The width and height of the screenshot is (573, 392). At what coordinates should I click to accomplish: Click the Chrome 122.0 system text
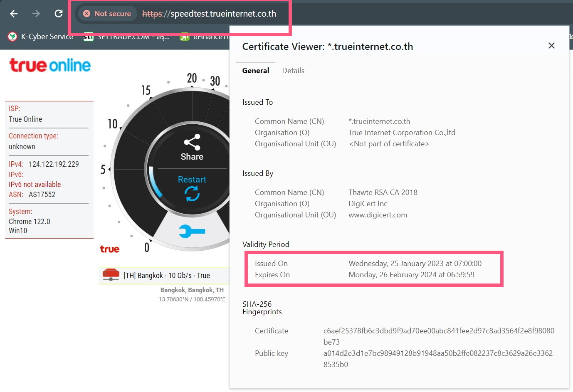click(30, 222)
